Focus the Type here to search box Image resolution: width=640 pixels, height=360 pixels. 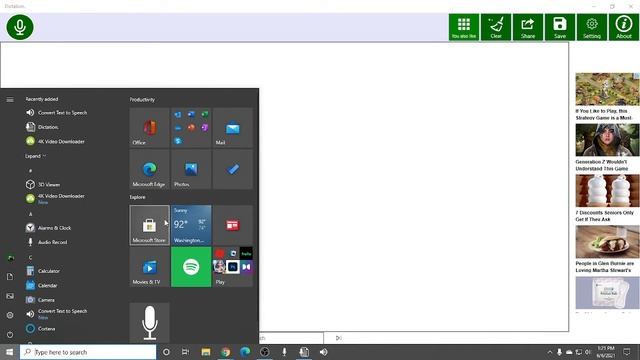(88, 352)
